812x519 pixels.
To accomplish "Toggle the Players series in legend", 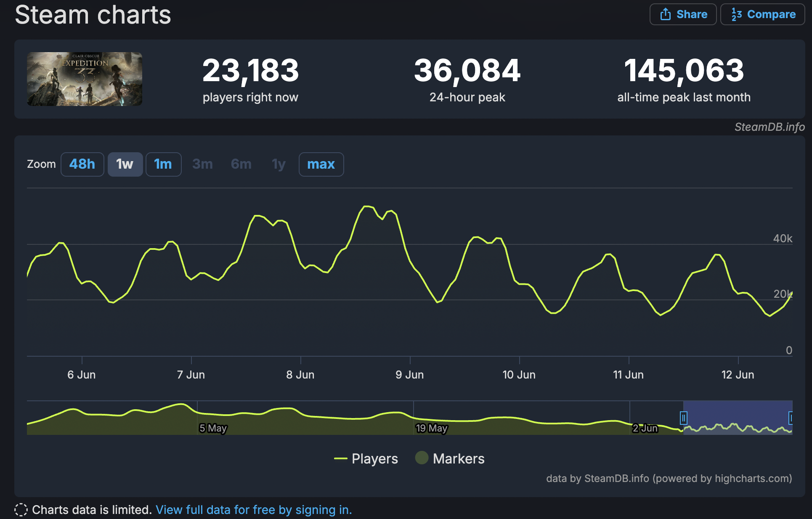I will (x=366, y=458).
